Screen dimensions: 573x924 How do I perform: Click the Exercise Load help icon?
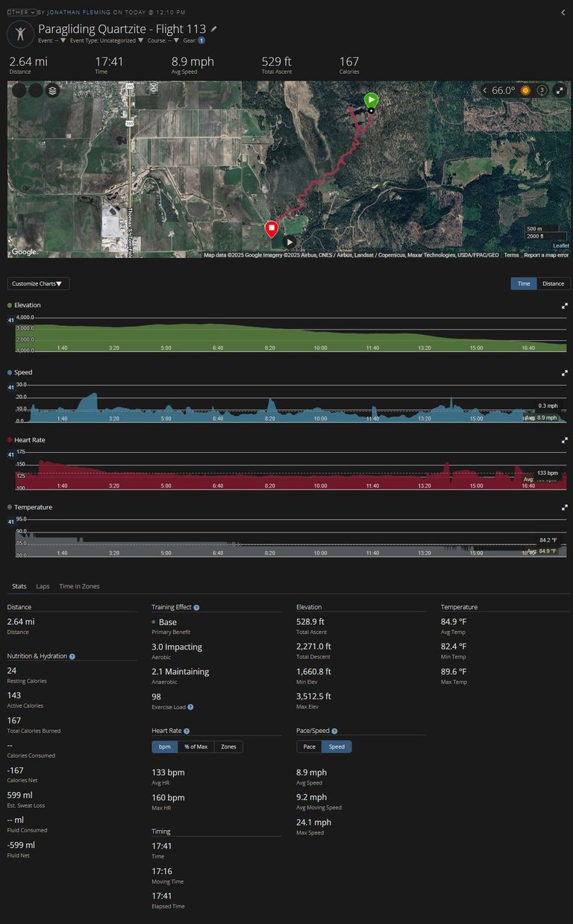point(190,707)
